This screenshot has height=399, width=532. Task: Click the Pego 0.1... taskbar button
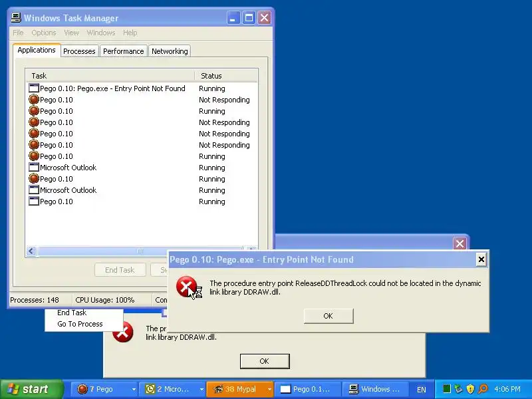tap(307, 389)
